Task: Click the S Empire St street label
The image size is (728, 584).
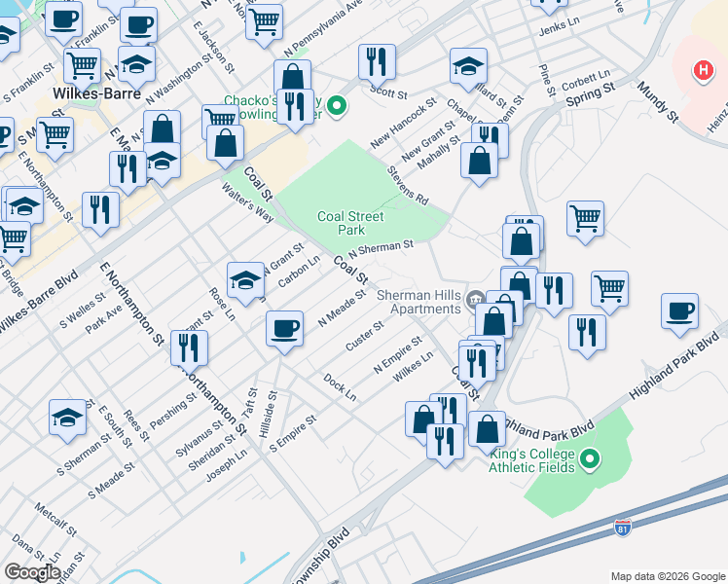Action: coord(293,434)
